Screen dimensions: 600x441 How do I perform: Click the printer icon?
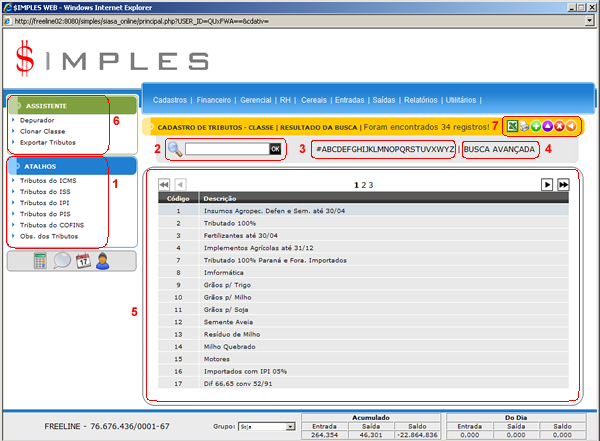(x=524, y=127)
